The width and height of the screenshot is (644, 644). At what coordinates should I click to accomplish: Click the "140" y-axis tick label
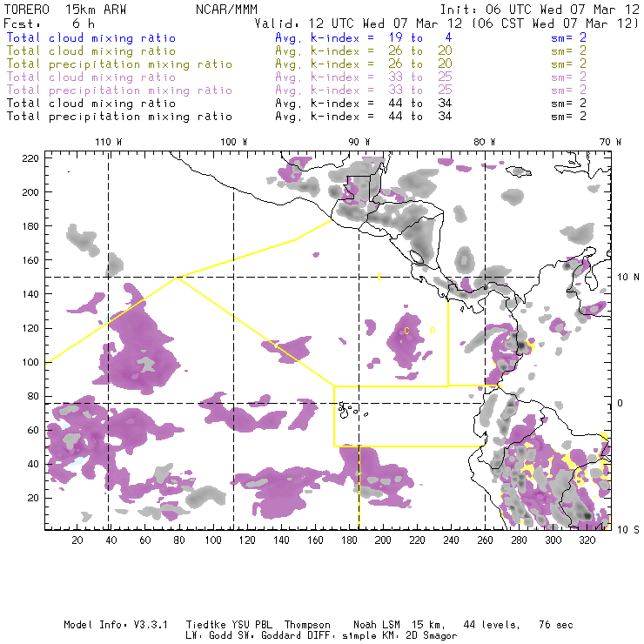pos(30,294)
